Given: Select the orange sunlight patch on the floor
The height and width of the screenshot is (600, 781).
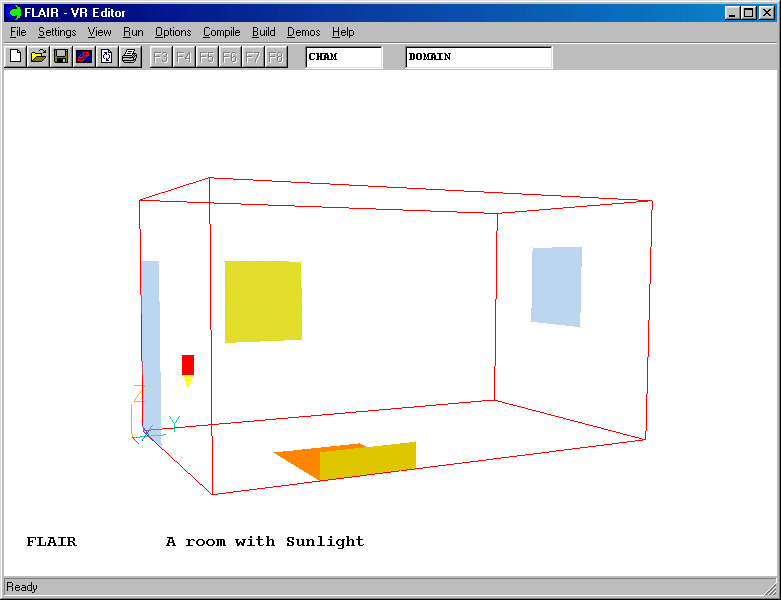Looking at the screenshot, I should point(298,461).
